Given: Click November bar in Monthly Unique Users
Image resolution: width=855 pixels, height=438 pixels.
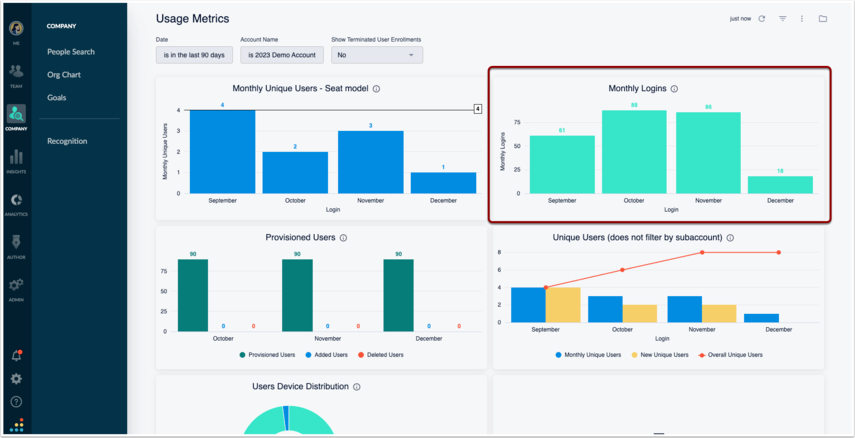Looking at the screenshot, I should tap(371, 162).
